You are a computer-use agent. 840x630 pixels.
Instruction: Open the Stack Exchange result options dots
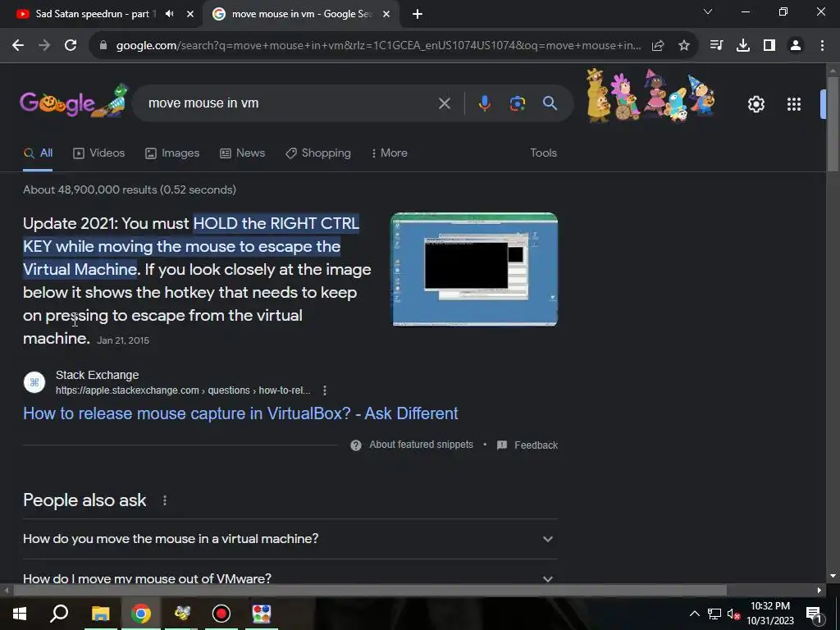(x=325, y=390)
